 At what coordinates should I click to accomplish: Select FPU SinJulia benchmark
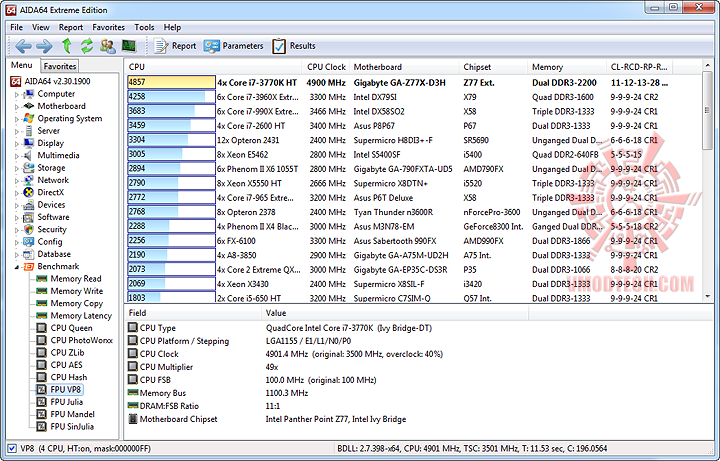pos(72,427)
